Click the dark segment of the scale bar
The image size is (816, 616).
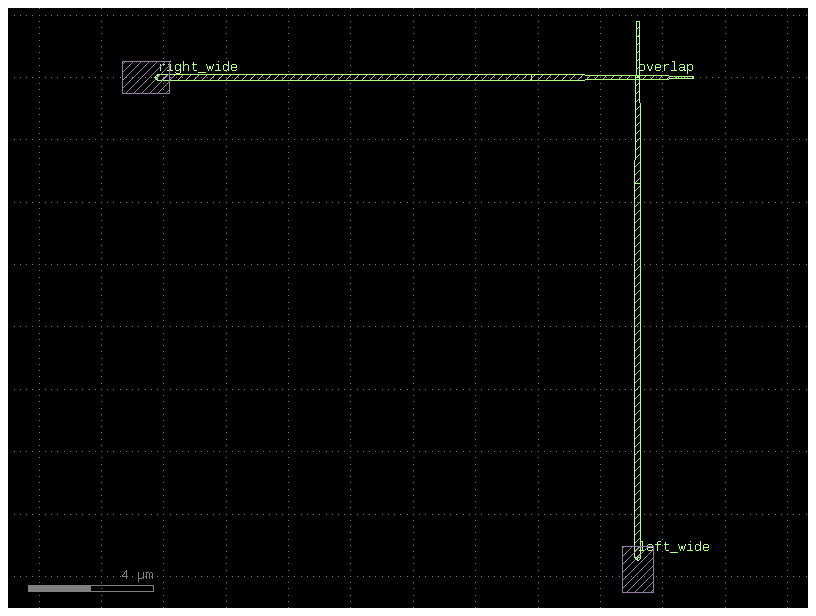pyautogui.click(x=122, y=588)
